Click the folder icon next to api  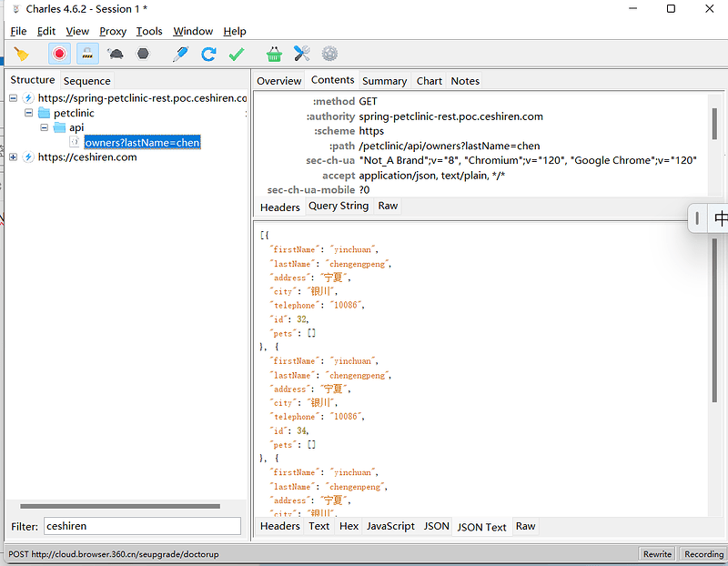pyautogui.click(x=59, y=127)
